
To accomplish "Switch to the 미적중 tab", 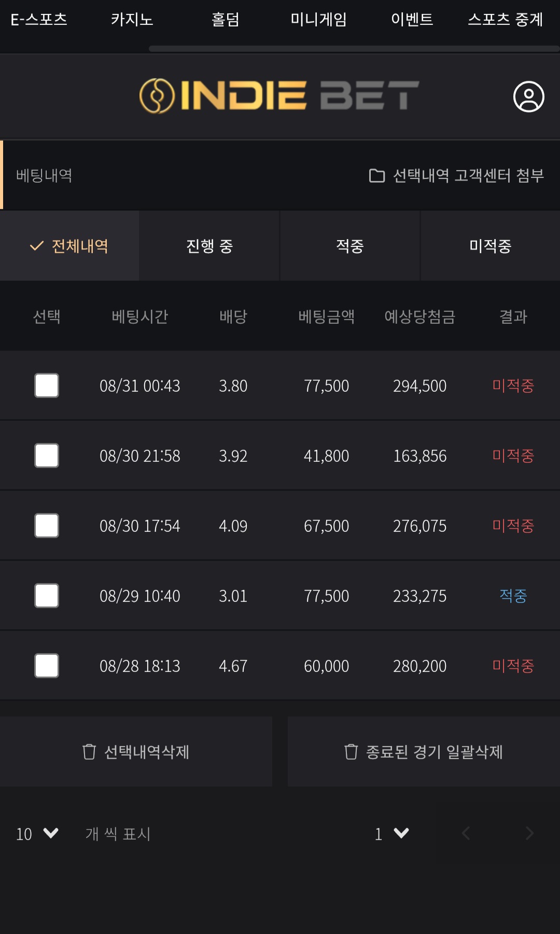I will (x=491, y=246).
